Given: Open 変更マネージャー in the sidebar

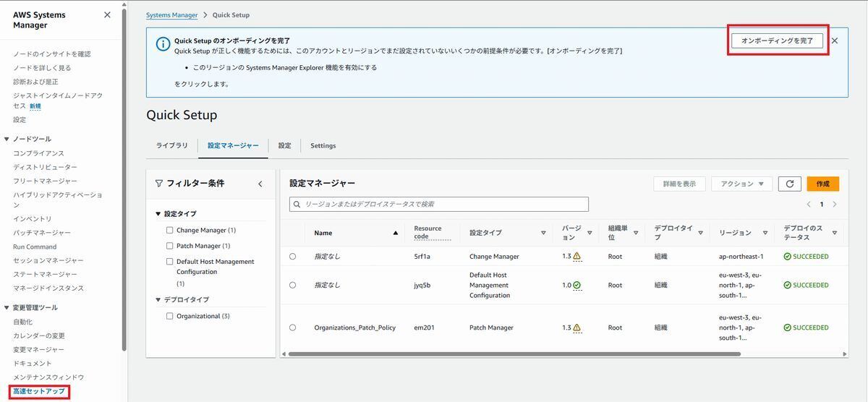Looking at the screenshot, I should point(38,349).
